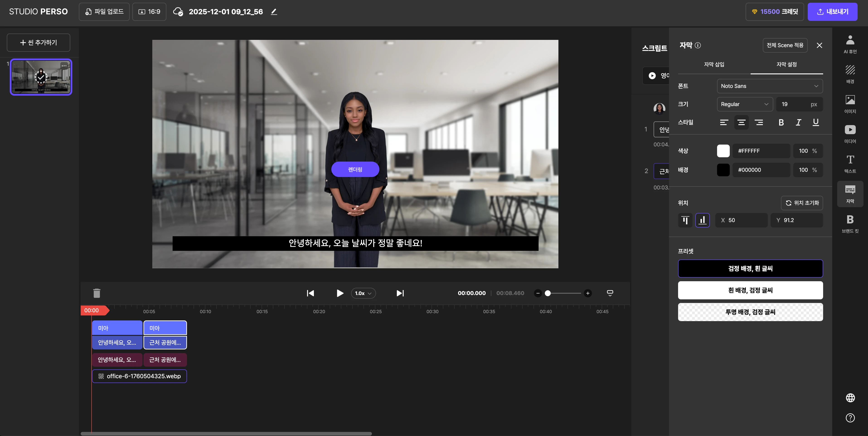Open the 16:9 aspect ratio menu

[x=149, y=12]
